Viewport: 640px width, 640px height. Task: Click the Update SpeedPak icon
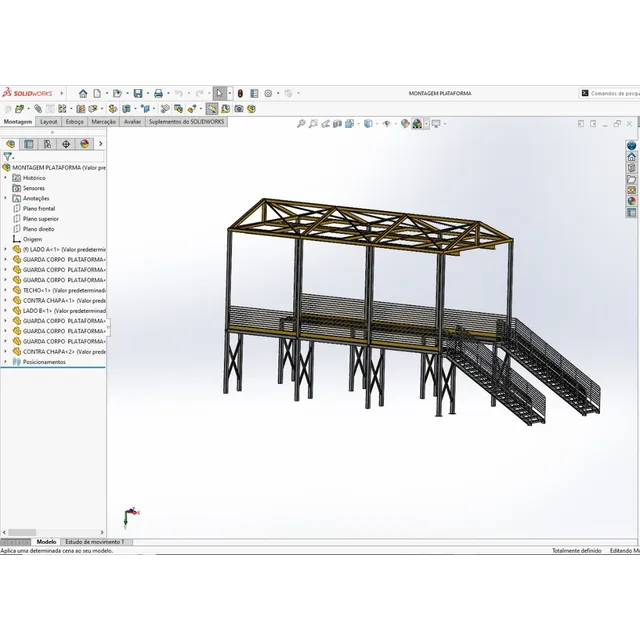tap(225, 109)
